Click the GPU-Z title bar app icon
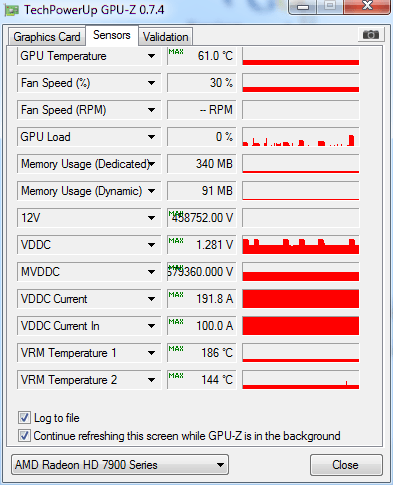The height and width of the screenshot is (485, 393). (12, 11)
